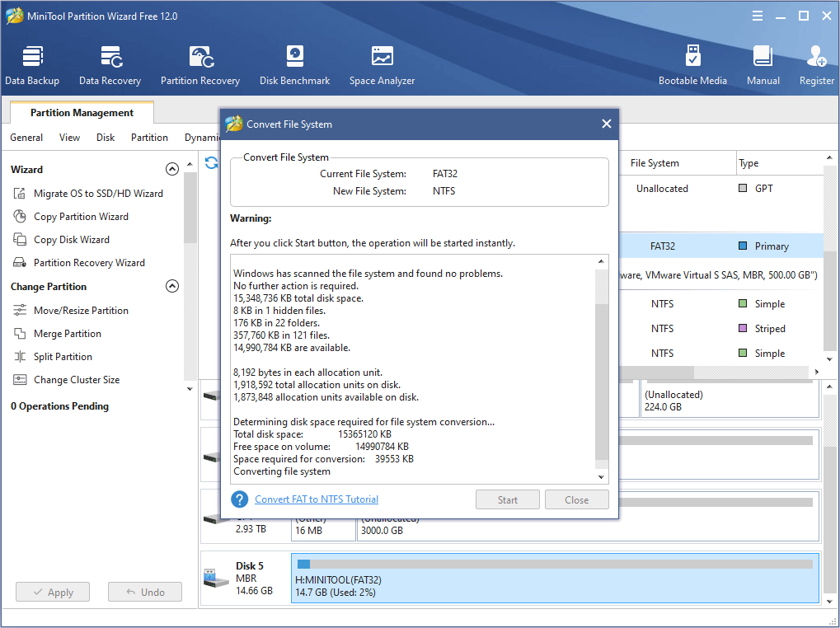Collapse the Change Partition section
This screenshot has height=628, width=840.
[x=172, y=286]
